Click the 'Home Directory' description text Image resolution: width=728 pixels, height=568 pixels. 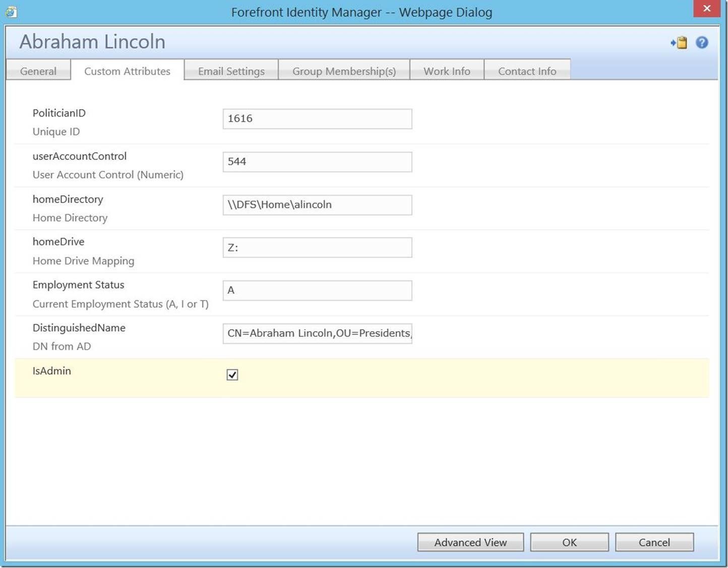70,218
